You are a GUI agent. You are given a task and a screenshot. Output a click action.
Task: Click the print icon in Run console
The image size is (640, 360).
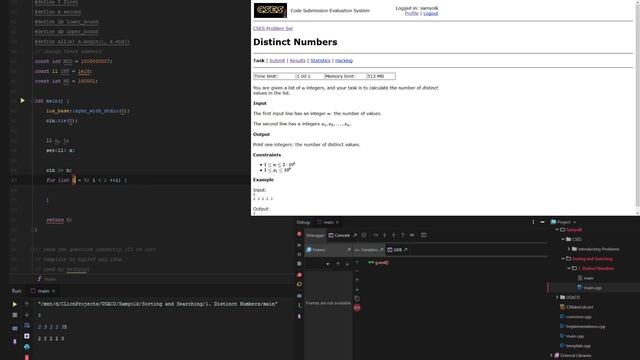[27, 347]
